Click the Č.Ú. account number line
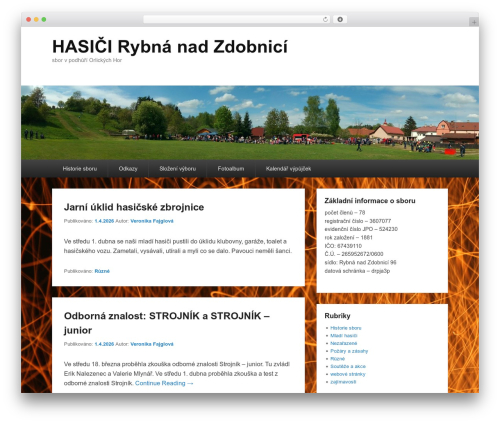 point(354,254)
